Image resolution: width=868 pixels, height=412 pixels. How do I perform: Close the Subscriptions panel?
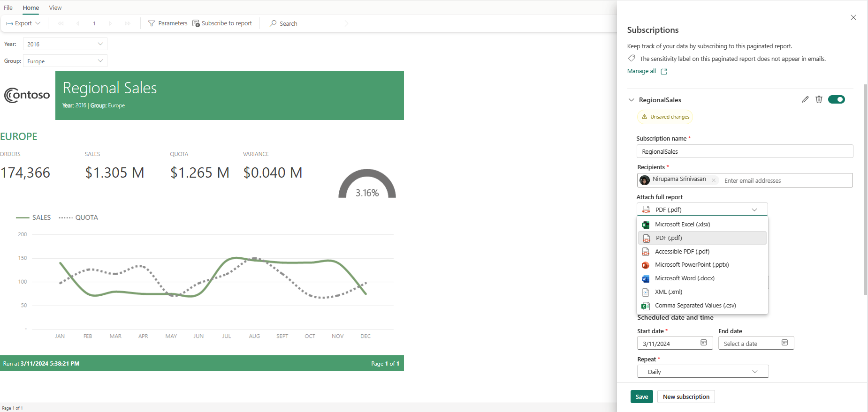[853, 18]
